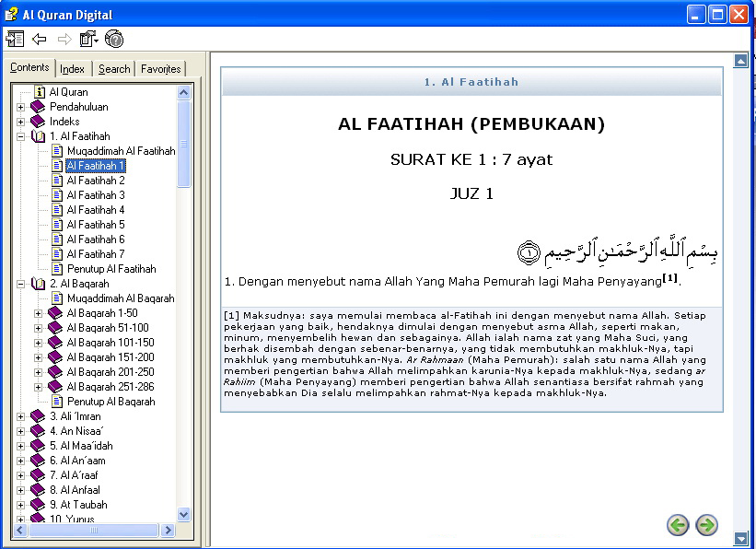Switch to the Index tab
Image resolution: width=756 pixels, height=549 pixels.
[72, 67]
